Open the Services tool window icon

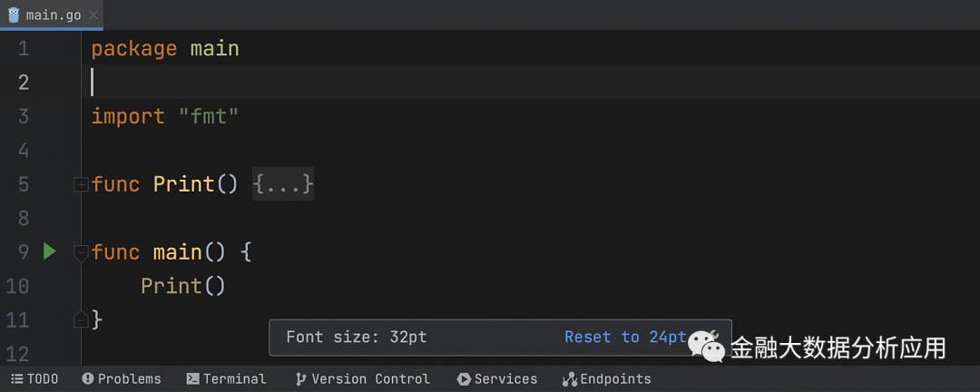(464, 379)
